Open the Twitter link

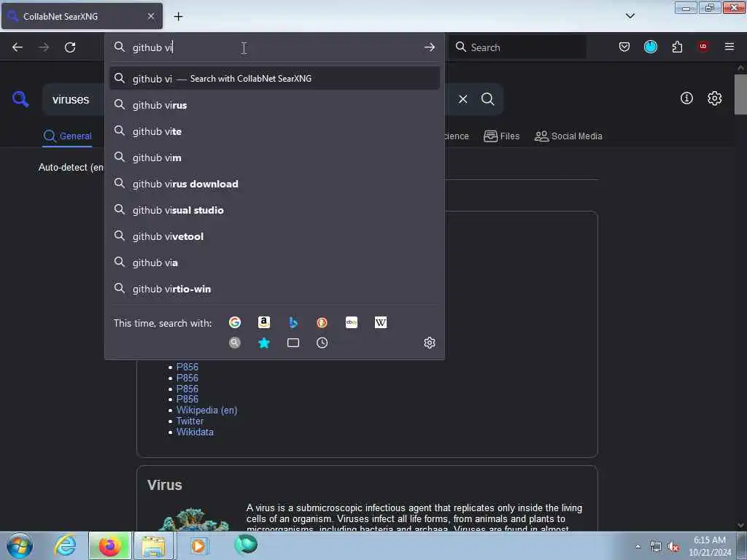point(190,421)
